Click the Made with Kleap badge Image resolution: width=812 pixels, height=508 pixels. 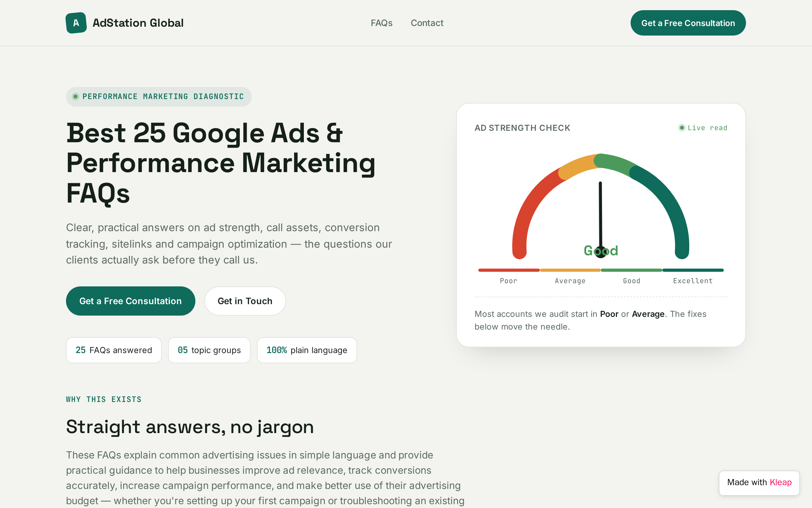point(759,483)
